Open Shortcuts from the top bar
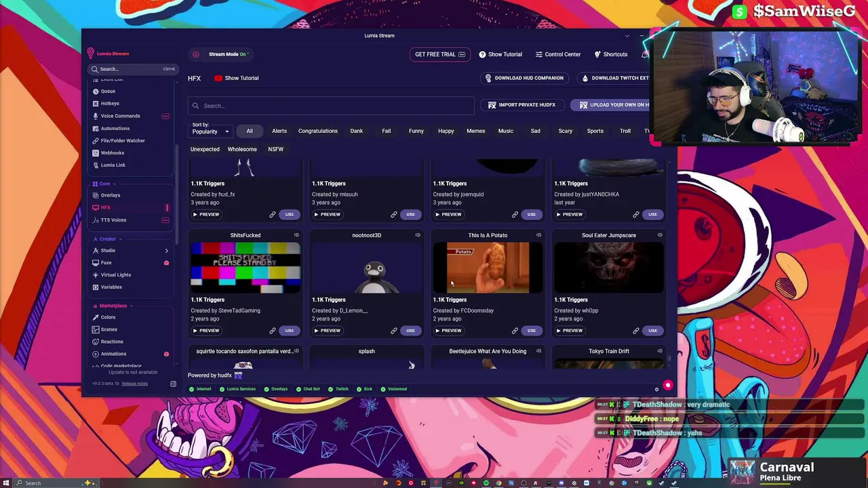Image resolution: width=868 pixels, height=488 pixels. (x=611, y=54)
